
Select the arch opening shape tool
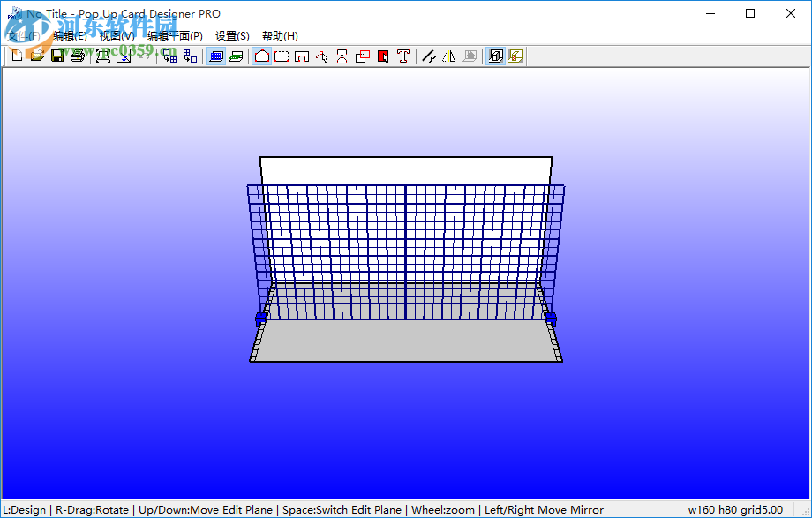pyautogui.click(x=302, y=56)
